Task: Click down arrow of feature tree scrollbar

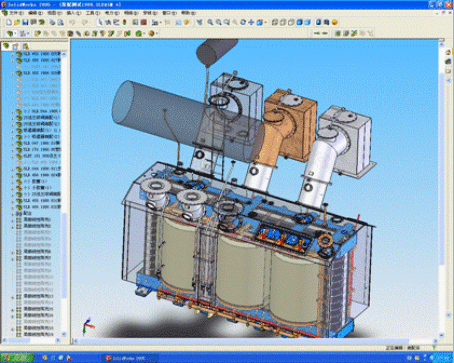Action: pos(64,334)
